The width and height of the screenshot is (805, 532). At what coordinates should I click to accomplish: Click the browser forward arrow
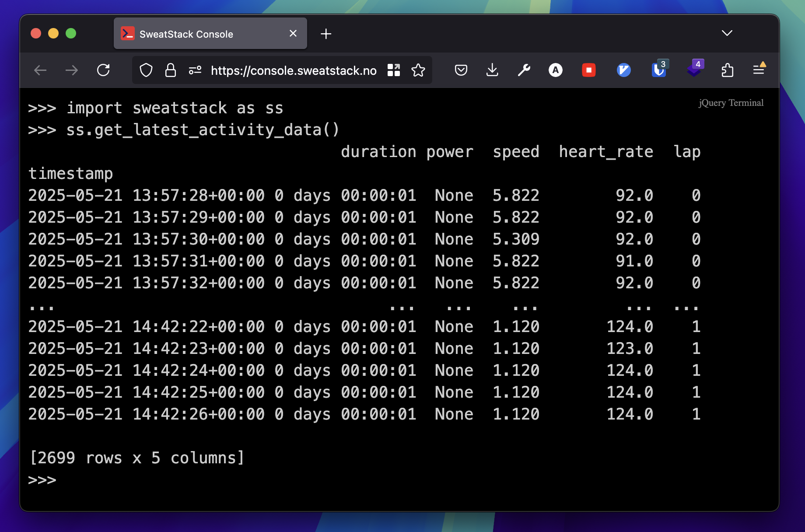71,70
